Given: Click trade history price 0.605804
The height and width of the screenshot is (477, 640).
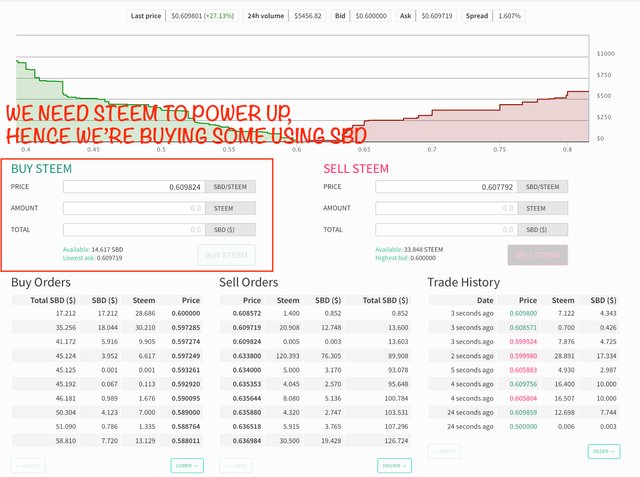Looking at the screenshot, I should [523, 398].
